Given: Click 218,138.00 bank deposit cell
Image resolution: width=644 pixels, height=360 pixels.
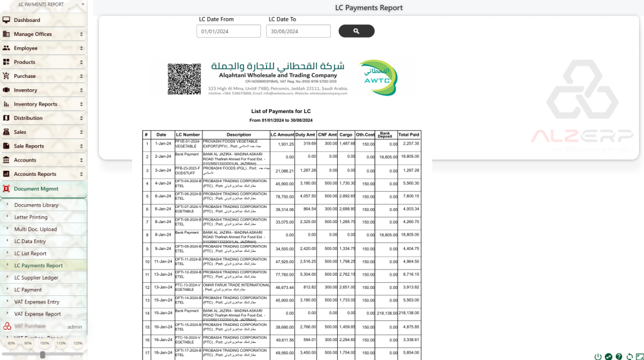Looking at the screenshot, I should [x=387, y=314].
